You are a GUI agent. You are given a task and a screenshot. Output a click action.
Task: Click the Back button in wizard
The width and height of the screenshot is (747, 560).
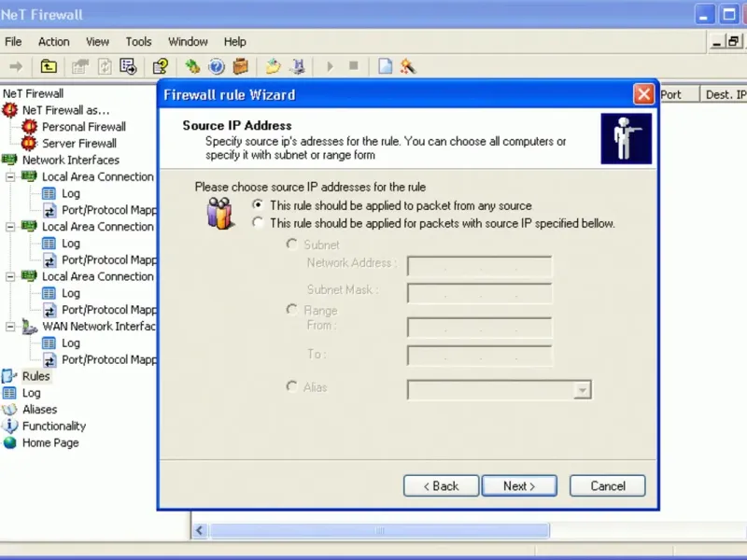click(x=441, y=485)
